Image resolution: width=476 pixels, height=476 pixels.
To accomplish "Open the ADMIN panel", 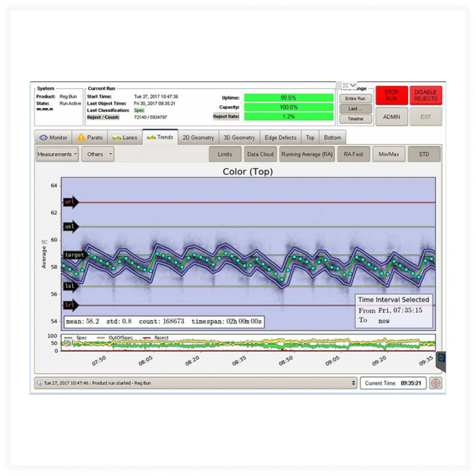I will [x=392, y=117].
